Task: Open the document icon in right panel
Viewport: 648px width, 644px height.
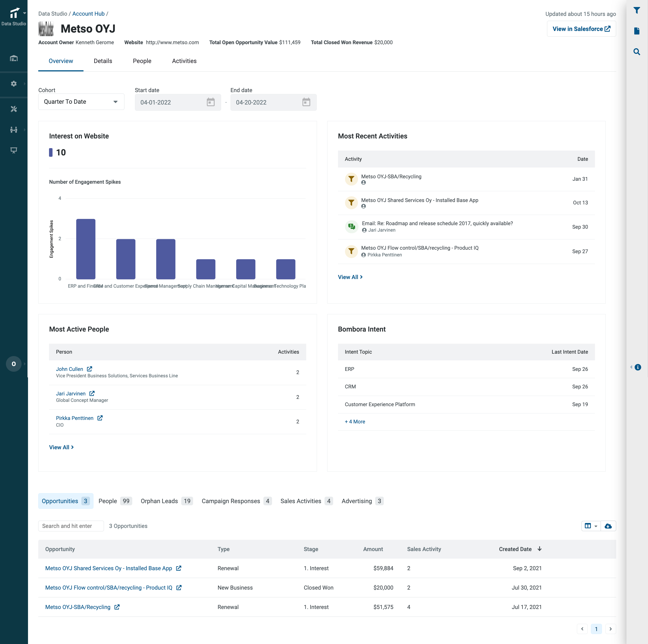Action: pyautogui.click(x=637, y=31)
